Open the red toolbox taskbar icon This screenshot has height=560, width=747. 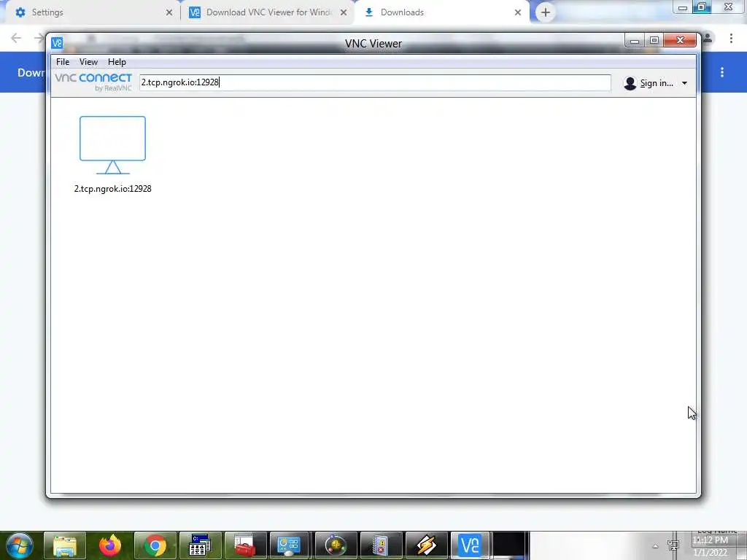coord(245,545)
